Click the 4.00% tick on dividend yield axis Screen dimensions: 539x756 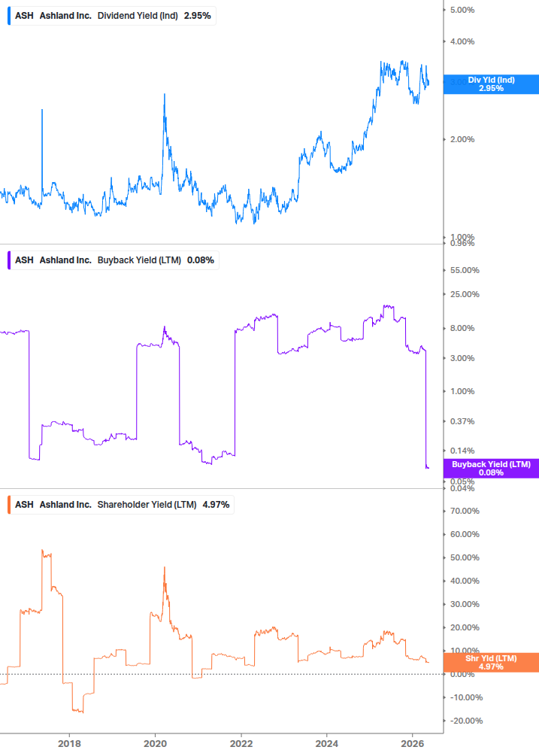point(462,42)
